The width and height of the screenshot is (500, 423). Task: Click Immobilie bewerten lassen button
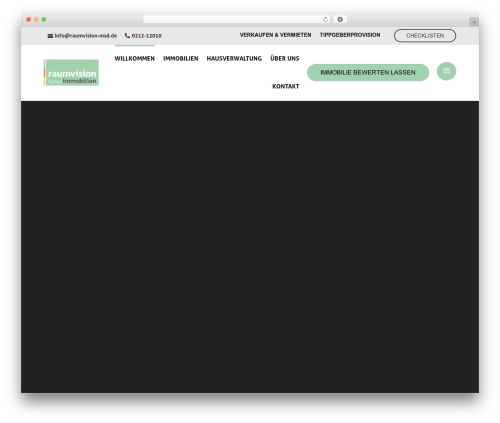368,72
